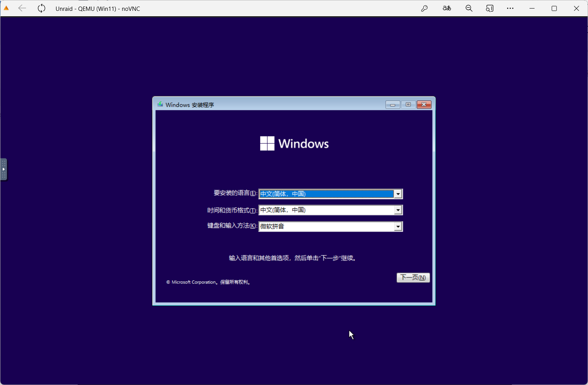The height and width of the screenshot is (385, 588).
Task: Minimize the browser window
Action: pos(532,8)
